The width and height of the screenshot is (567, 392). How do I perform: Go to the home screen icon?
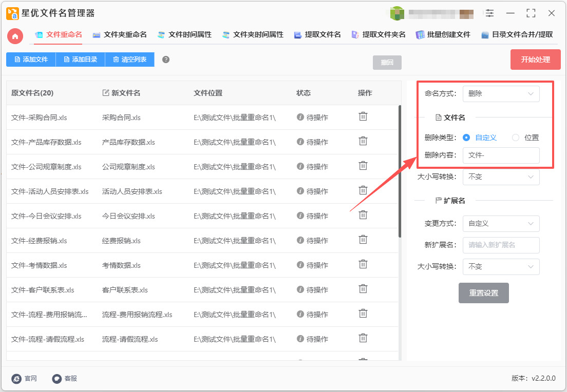[x=15, y=36]
